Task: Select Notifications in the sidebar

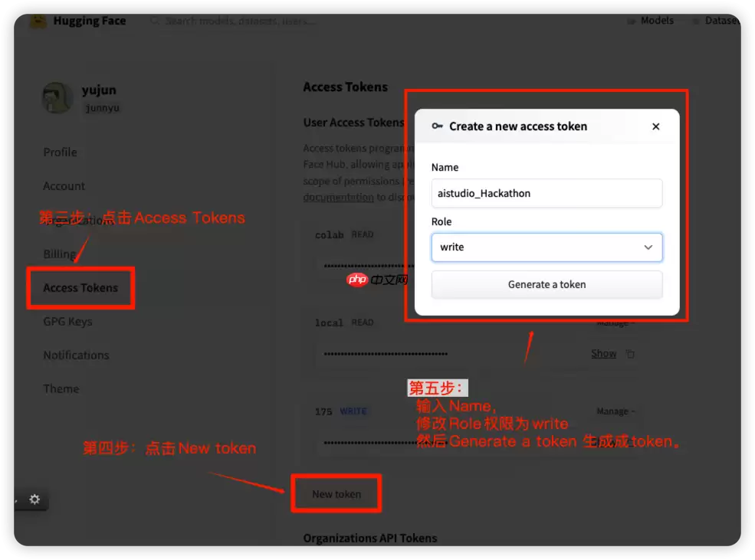Action: (x=76, y=355)
